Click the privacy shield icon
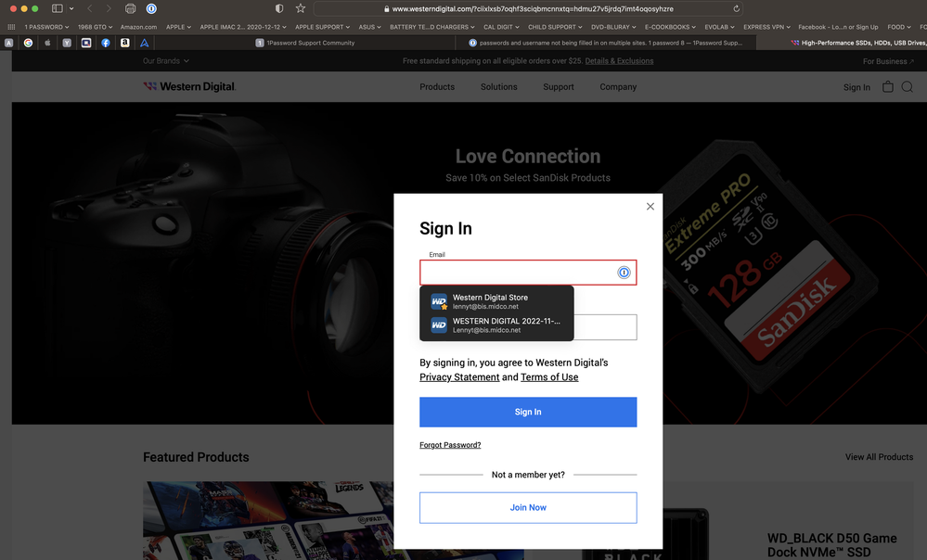927x560 pixels. 279,8
